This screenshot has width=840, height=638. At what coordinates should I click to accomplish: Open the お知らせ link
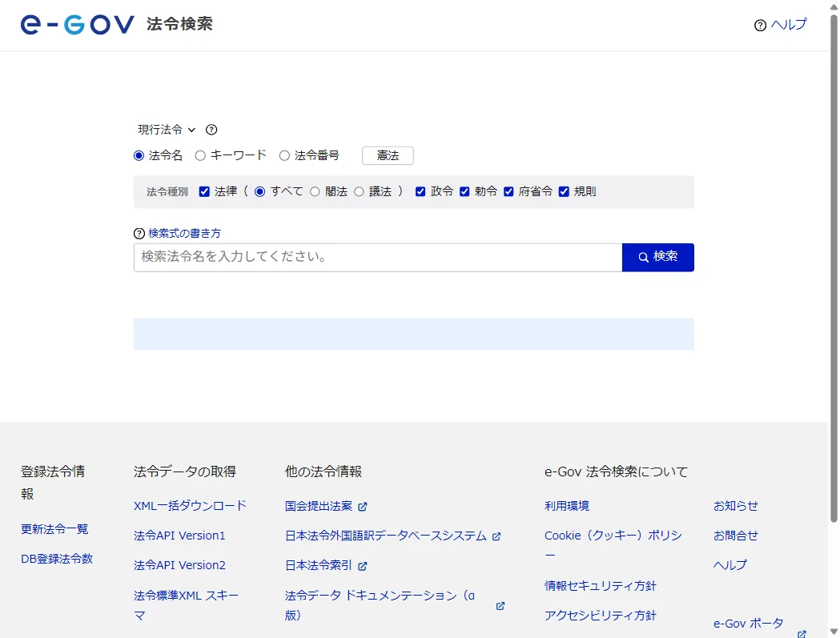pyautogui.click(x=736, y=506)
